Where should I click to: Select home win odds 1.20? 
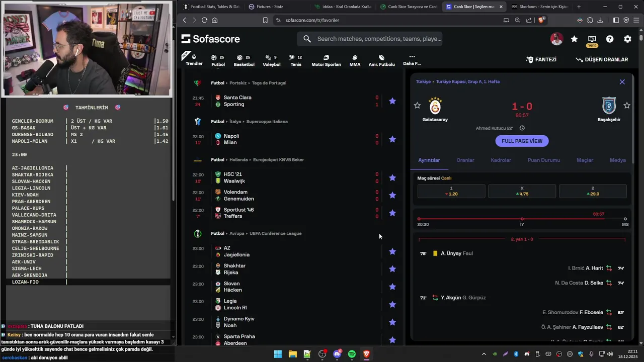point(451,191)
